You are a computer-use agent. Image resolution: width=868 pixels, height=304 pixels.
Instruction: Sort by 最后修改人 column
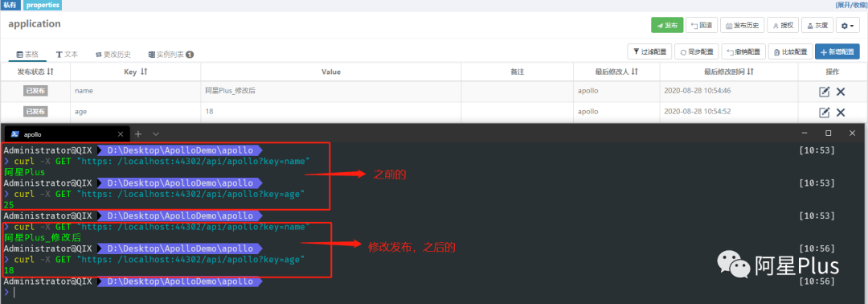tap(616, 72)
